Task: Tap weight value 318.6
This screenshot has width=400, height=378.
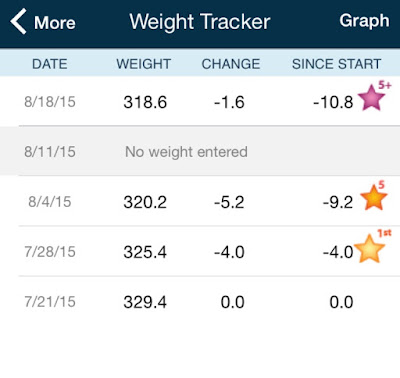Action: point(145,102)
